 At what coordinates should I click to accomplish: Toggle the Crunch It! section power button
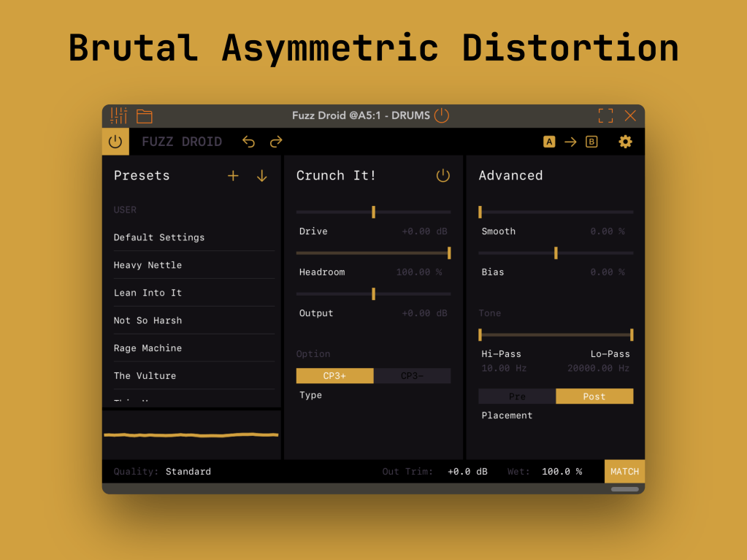pos(443,175)
